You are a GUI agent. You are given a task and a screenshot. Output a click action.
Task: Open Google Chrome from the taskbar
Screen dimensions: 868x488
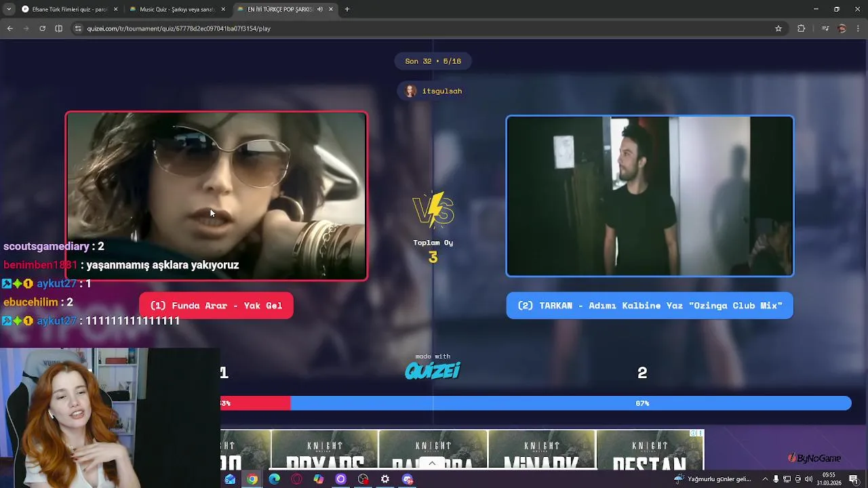(x=252, y=479)
